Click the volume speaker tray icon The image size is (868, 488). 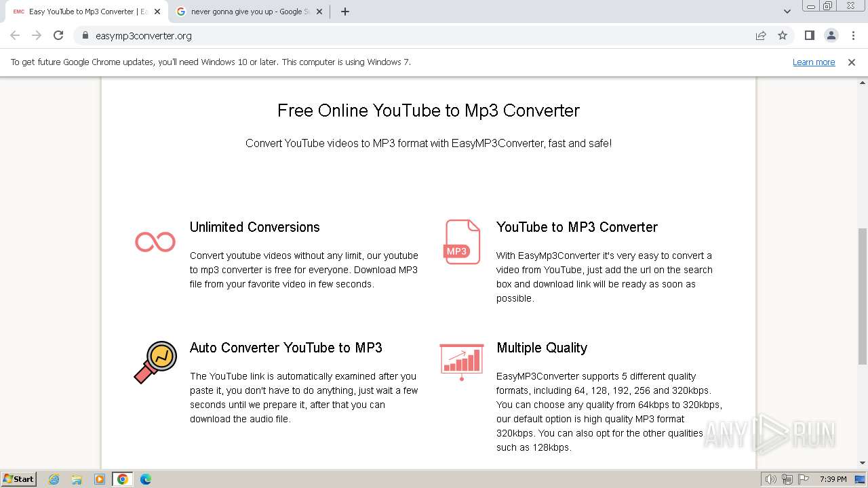click(x=771, y=479)
